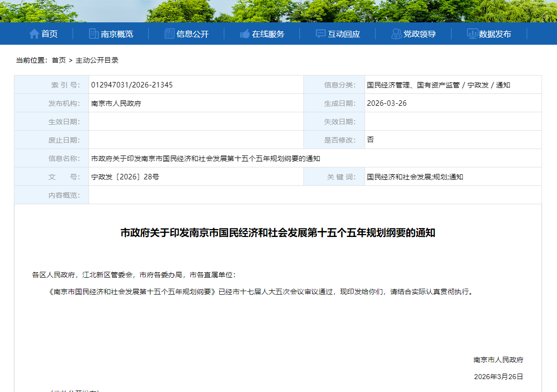Click the house icon in the navigation bar
Image resolution: width=557 pixels, height=392 pixels.
tap(34, 34)
